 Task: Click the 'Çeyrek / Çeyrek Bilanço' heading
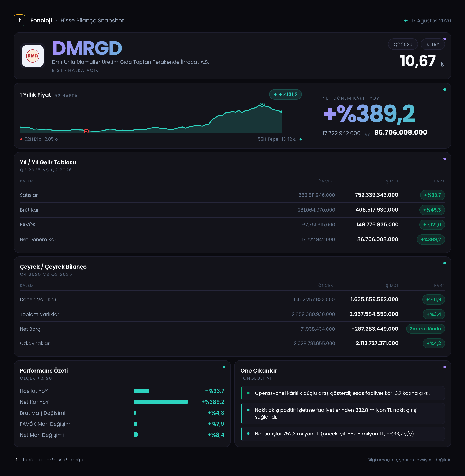click(53, 267)
